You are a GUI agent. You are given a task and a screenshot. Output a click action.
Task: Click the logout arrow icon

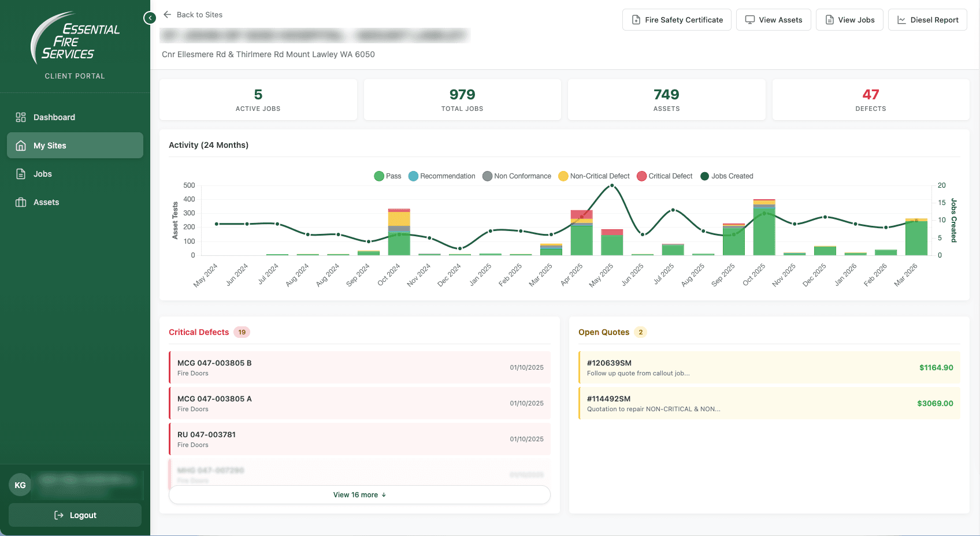(60, 515)
